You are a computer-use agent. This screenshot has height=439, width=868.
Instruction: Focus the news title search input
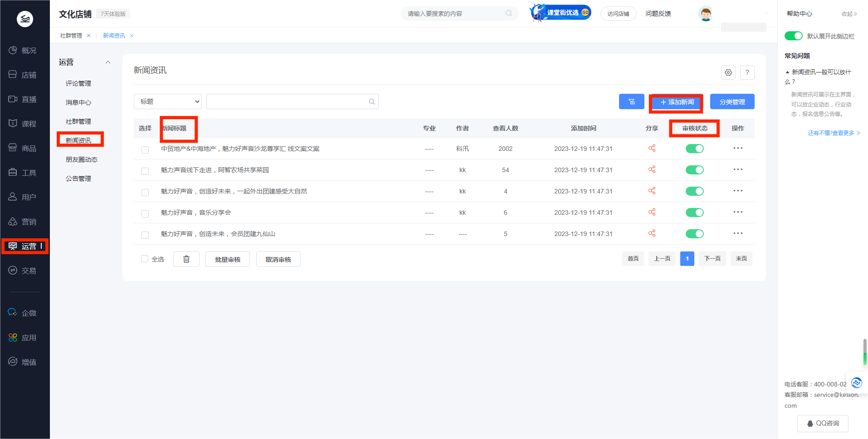coord(293,101)
